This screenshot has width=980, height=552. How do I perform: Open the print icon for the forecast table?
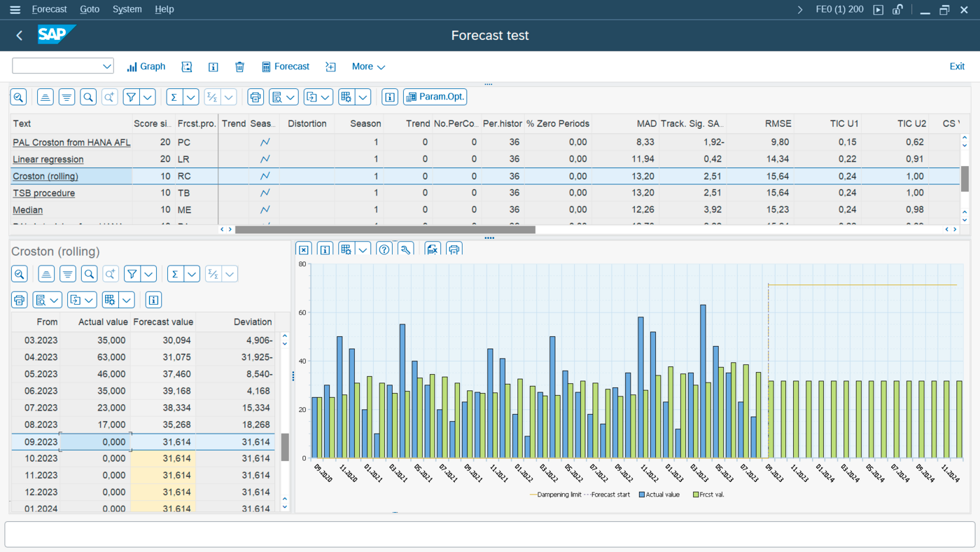click(x=19, y=299)
